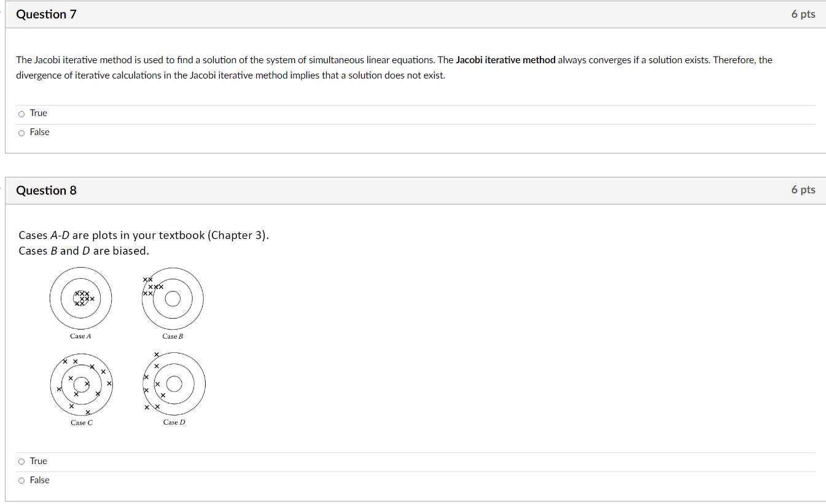Click the 6 pts label of Question 7
826x504 pixels.
[x=803, y=14]
